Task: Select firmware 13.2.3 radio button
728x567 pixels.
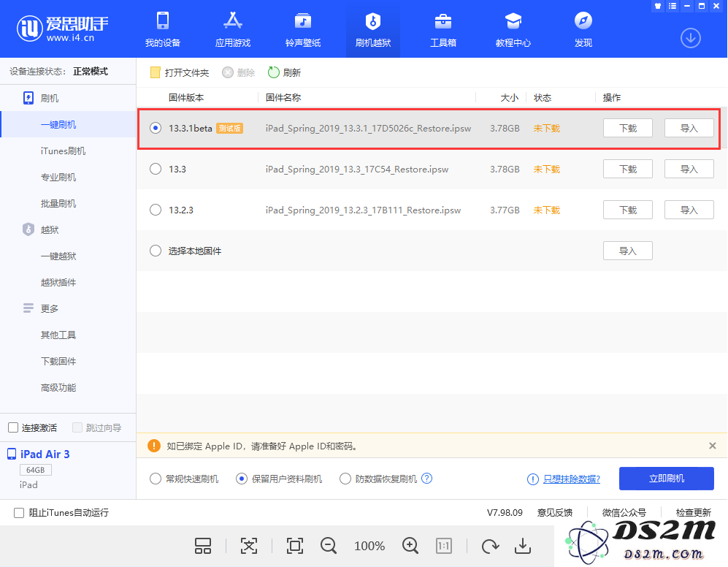Action: click(x=156, y=210)
